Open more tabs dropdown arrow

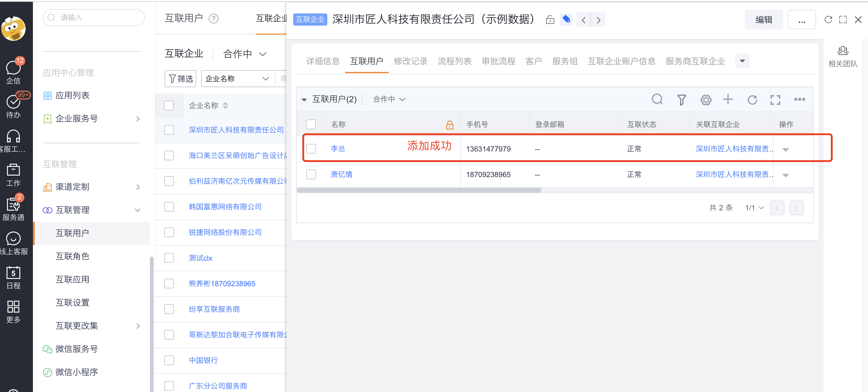pos(742,61)
